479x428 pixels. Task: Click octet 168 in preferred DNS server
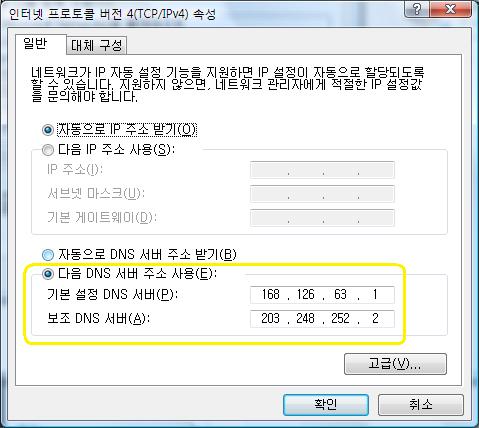(x=271, y=295)
